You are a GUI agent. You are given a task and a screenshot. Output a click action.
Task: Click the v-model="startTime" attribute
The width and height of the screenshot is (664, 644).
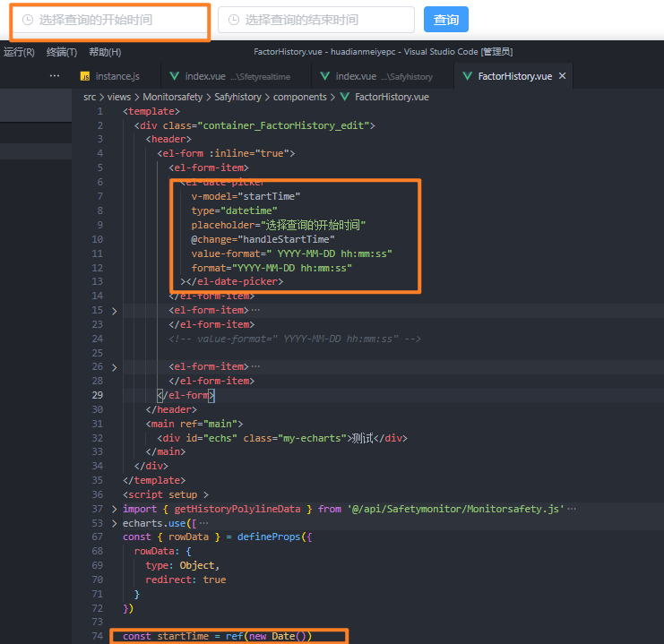pos(246,196)
